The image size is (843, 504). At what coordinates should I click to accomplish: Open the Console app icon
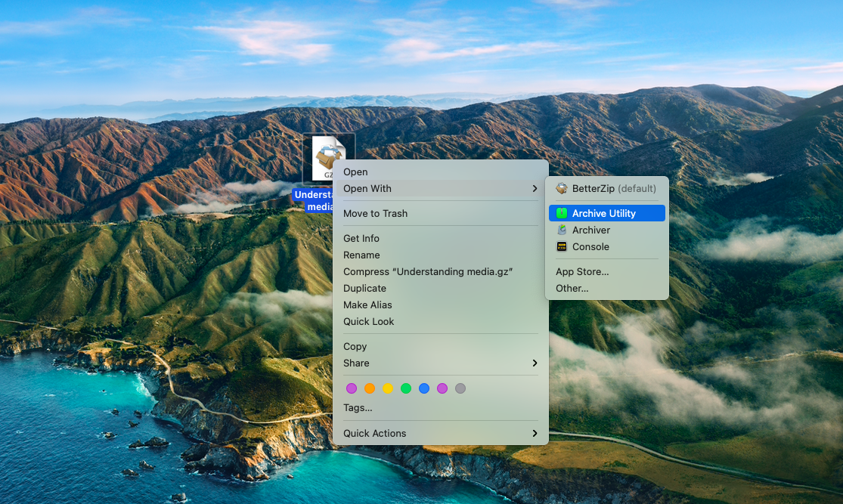(563, 247)
